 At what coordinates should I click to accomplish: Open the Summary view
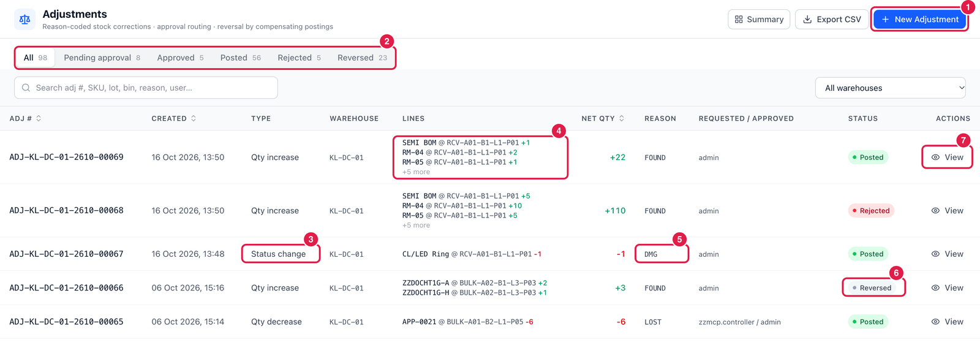pos(759,20)
